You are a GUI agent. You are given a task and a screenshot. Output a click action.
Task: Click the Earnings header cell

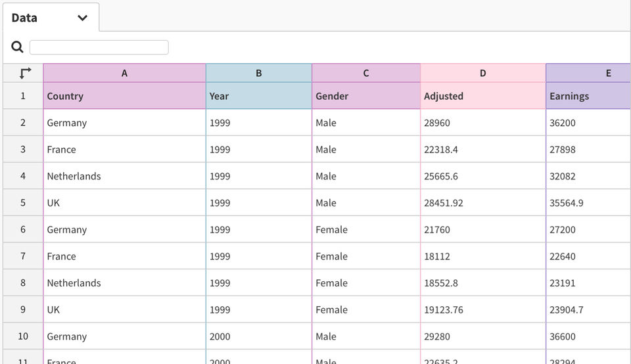pos(588,96)
